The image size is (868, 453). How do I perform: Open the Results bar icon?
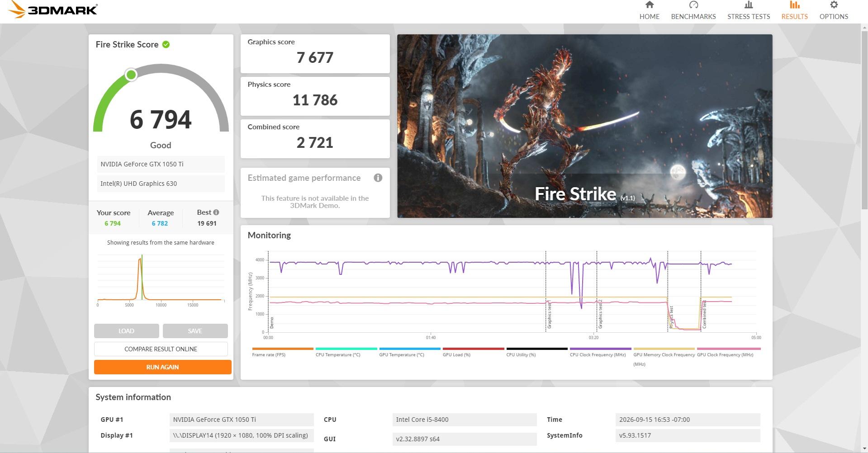tap(794, 5)
